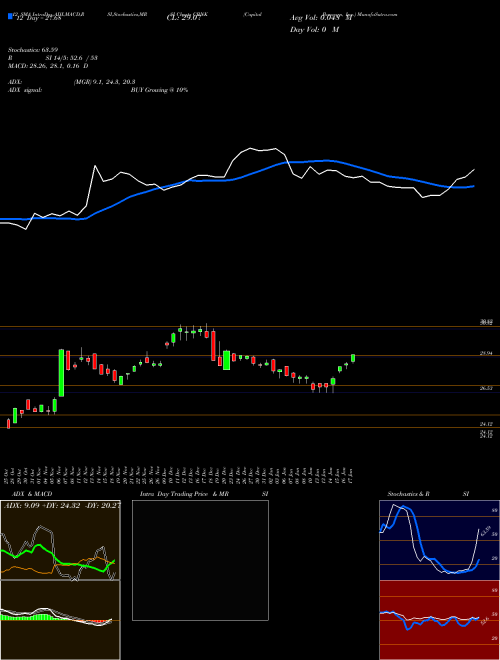This screenshot has width=500, height=660.
Task: Click the 'Stochastics: 63.59' reading
Action: [33, 50]
